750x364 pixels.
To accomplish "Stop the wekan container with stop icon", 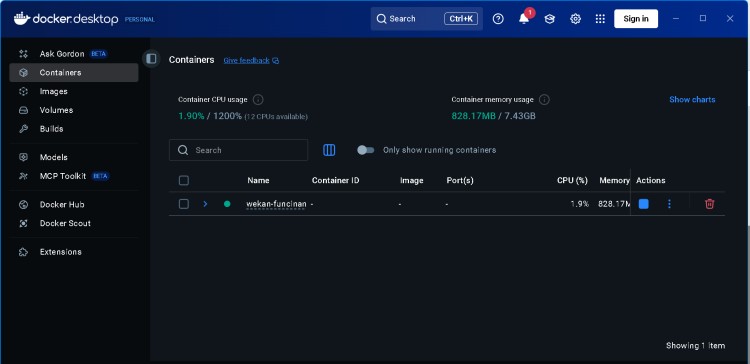I will 644,204.
